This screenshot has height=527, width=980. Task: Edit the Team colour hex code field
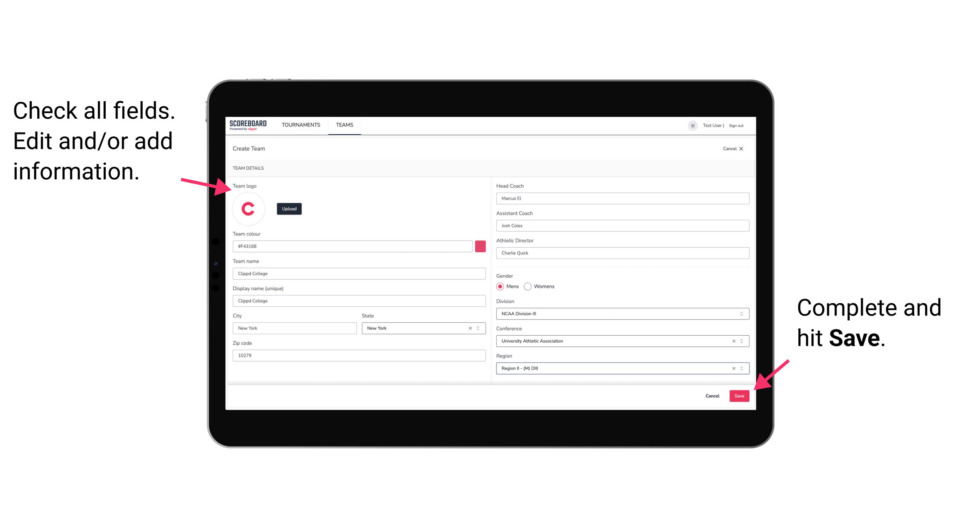(x=353, y=245)
